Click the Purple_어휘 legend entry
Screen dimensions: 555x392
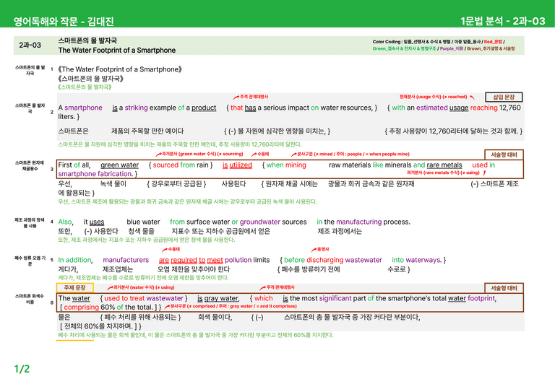coord(452,49)
